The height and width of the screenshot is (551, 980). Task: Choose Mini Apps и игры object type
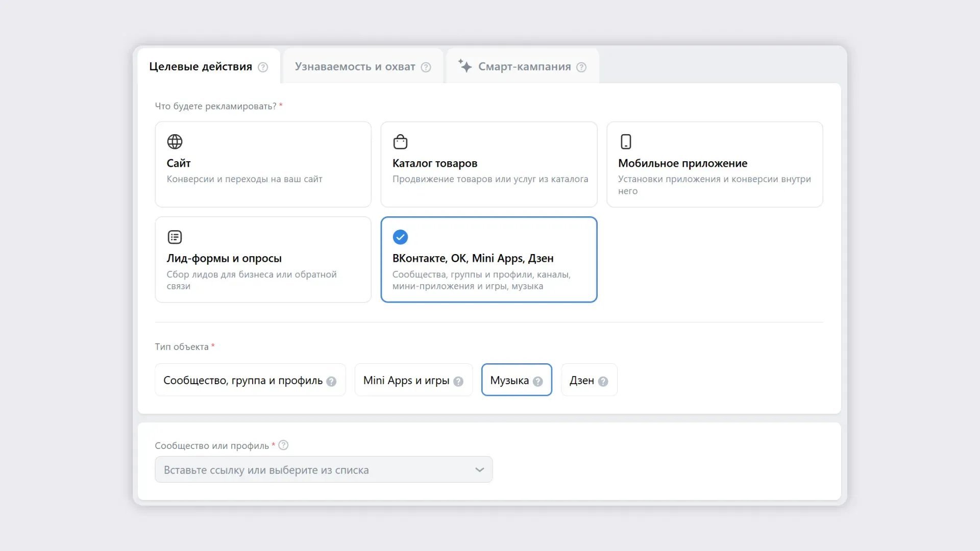[x=406, y=381]
